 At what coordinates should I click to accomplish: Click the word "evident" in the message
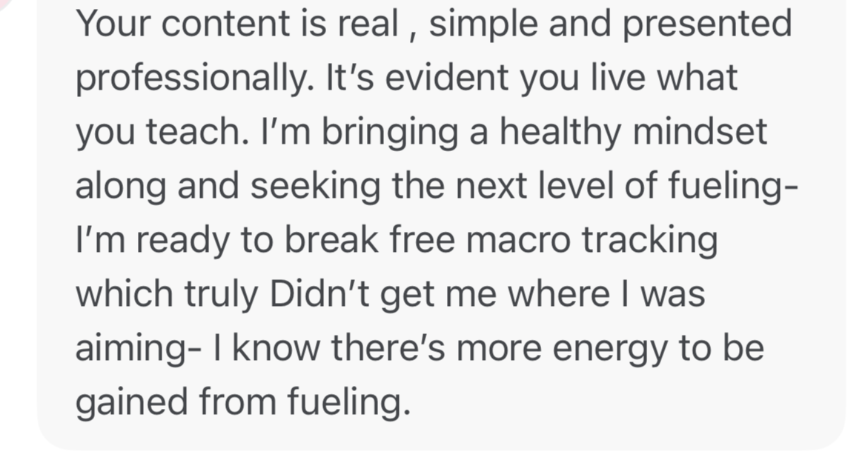click(446, 77)
